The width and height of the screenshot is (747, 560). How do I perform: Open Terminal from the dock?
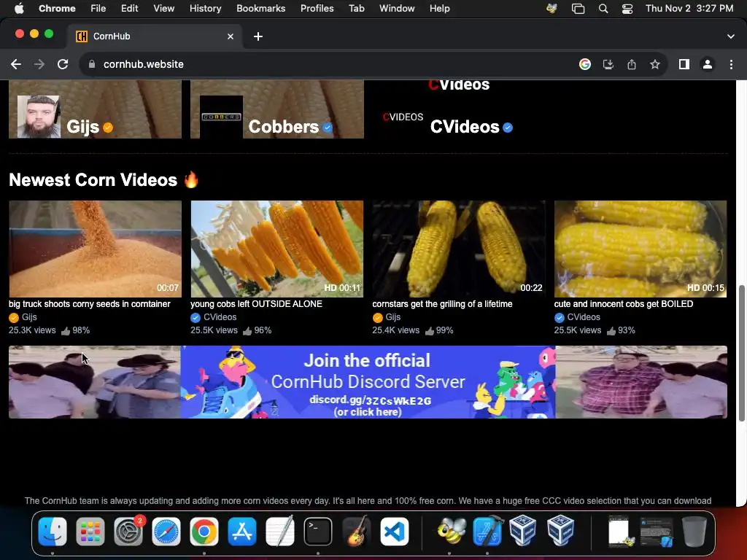pyautogui.click(x=318, y=532)
